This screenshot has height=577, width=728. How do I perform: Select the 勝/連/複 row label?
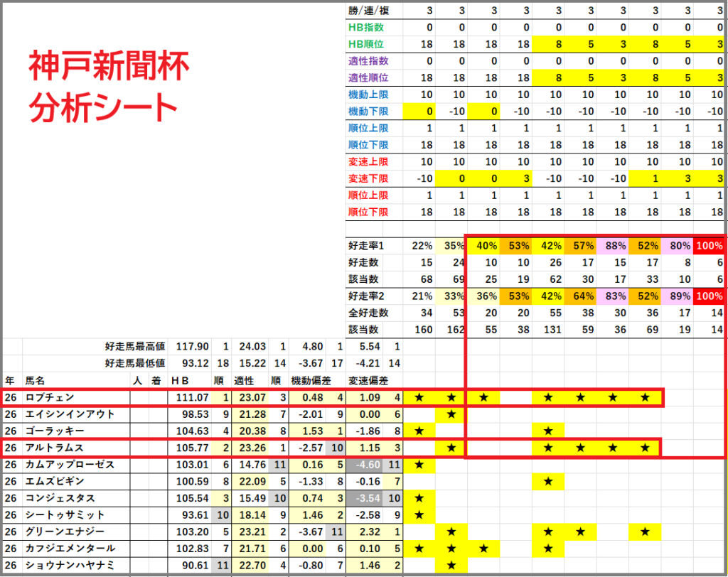369,10
